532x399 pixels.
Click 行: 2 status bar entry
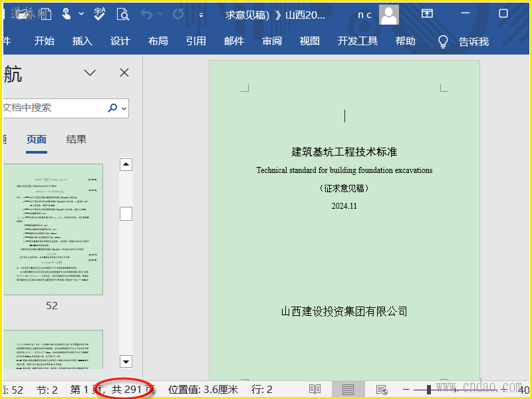[x=262, y=390]
